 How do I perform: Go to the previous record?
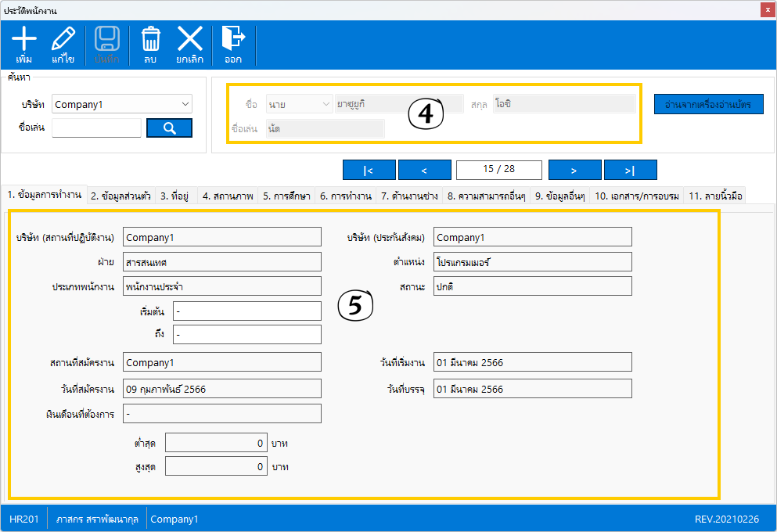tap(424, 170)
